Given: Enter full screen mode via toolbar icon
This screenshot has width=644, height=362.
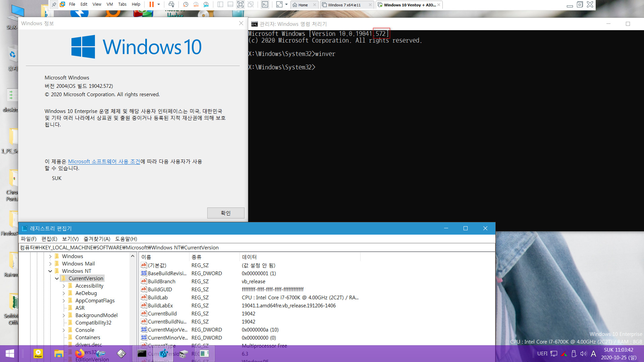Looking at the screenshot, I should pos(240,4).
